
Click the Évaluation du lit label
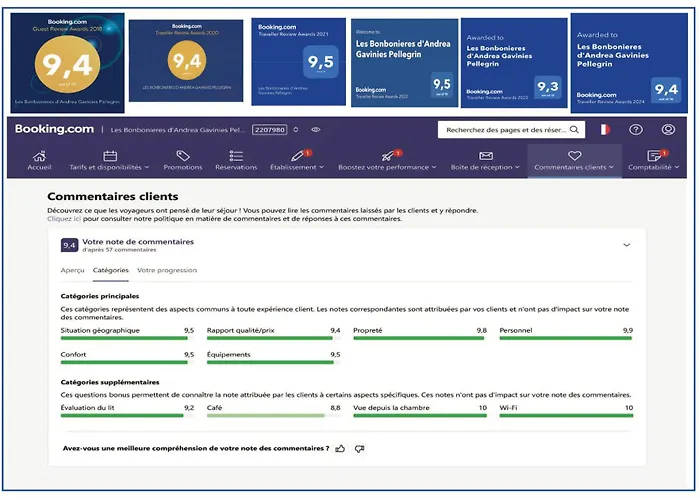point(88,408)
